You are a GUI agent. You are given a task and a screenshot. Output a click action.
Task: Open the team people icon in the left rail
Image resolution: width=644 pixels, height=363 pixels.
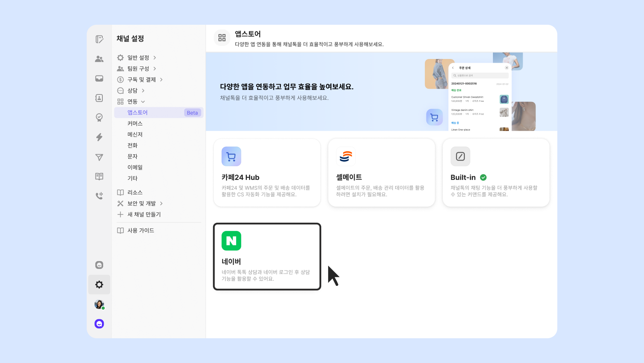coord(99,59)
